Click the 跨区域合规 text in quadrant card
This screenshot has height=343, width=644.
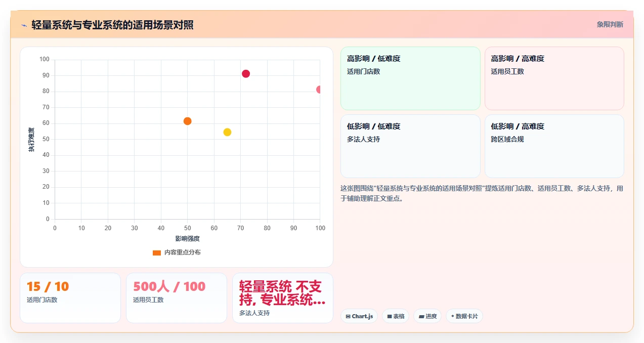pyautogui.click(x=507, y=139)
